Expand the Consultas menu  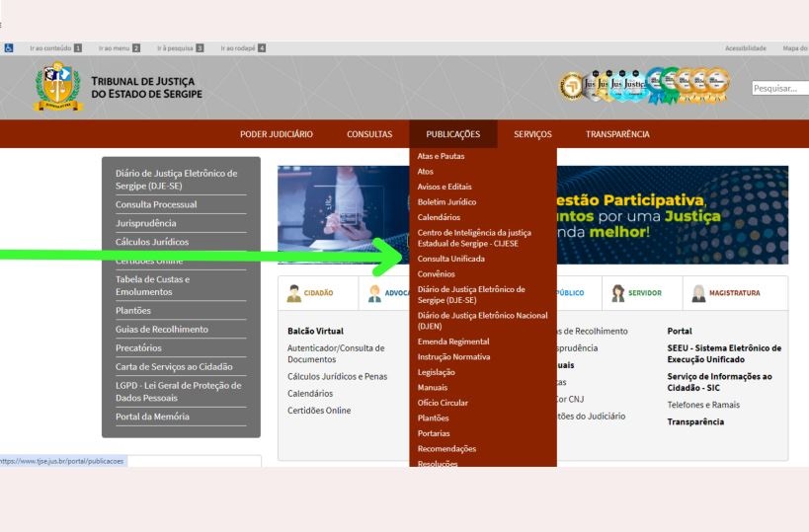(369, 134)
